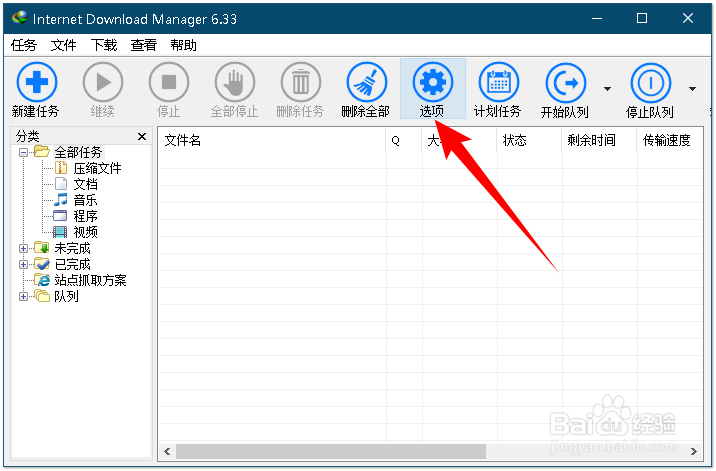Click the horizontal scrollbar thumb
Screen dimensions: 716x471
tap(331, 451)
